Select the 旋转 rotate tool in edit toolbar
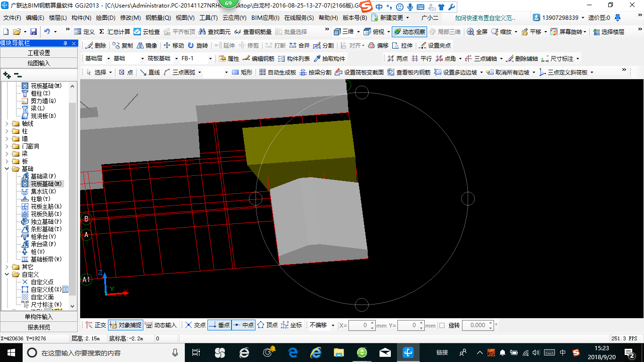 point(198,45)
